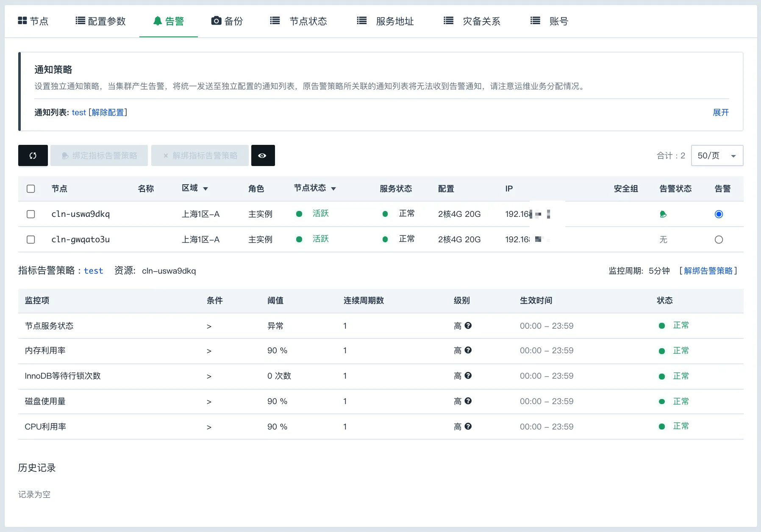Screen dimensions: 761x532
Task: Click 解除配置 to unbind notification list
Action: pos(108,112)
